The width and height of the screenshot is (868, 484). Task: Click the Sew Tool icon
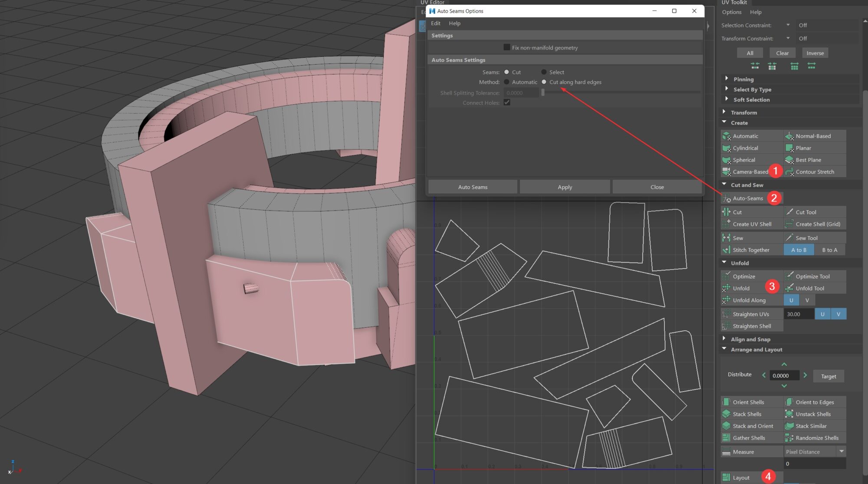(x=789, y=238)
